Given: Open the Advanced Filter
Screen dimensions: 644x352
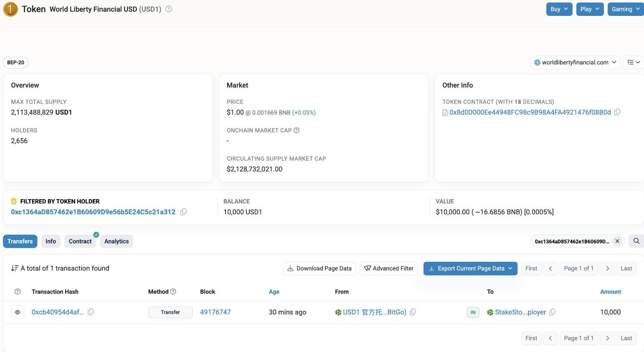Looking at the screenshot, I should pos(389,268).
